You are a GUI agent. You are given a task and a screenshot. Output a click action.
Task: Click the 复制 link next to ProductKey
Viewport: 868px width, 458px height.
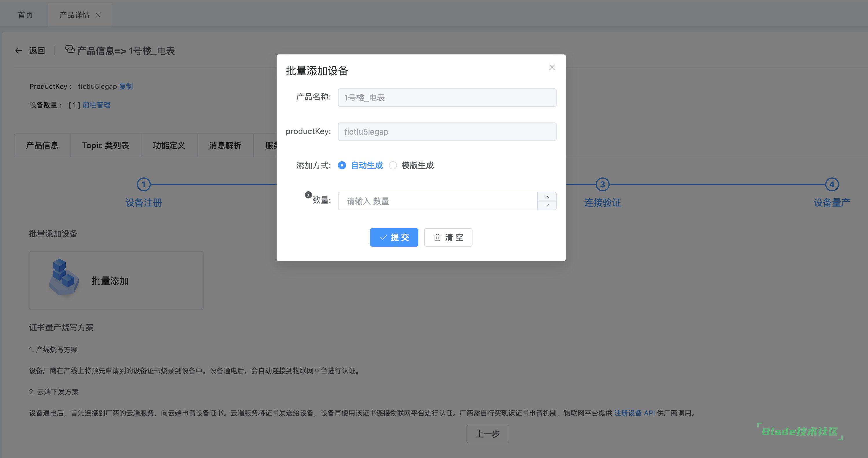tap(126, 86)
